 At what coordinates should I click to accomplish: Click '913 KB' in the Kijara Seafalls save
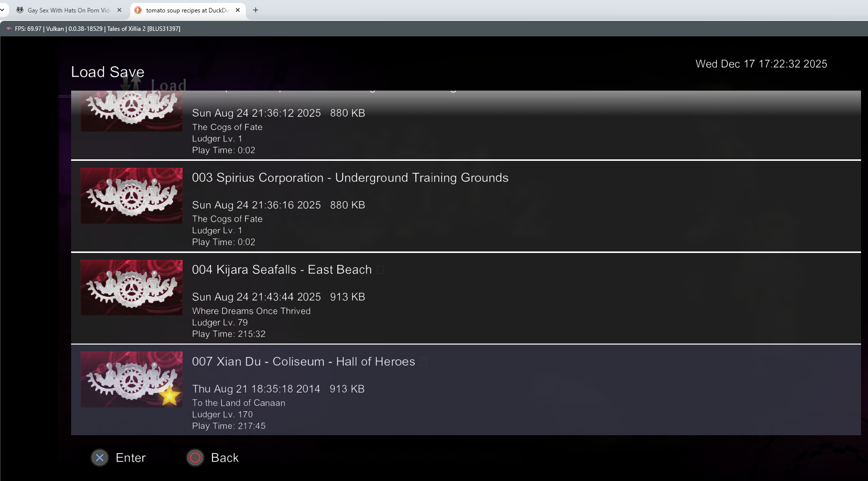(347, 297)
